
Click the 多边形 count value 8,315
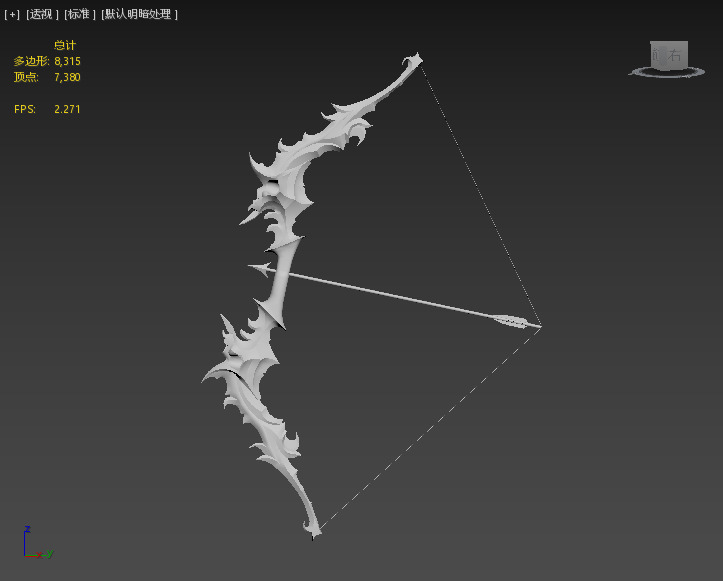67,61
